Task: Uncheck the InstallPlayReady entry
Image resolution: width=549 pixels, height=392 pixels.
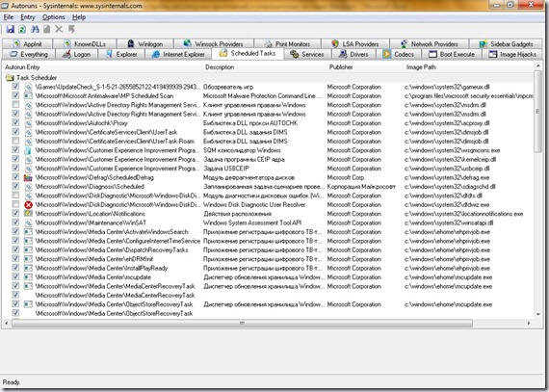Action: pos(15,268)
